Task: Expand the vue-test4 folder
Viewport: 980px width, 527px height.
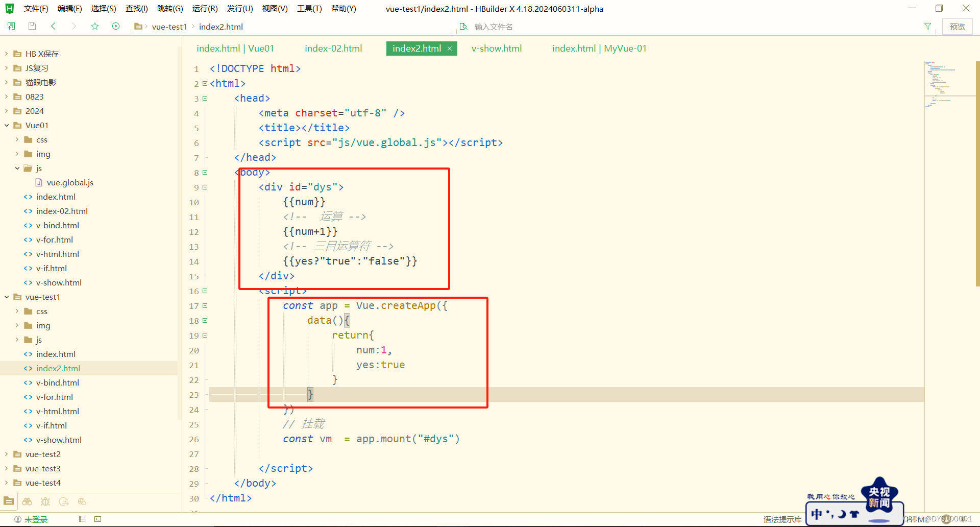Action: coord(7,483)
